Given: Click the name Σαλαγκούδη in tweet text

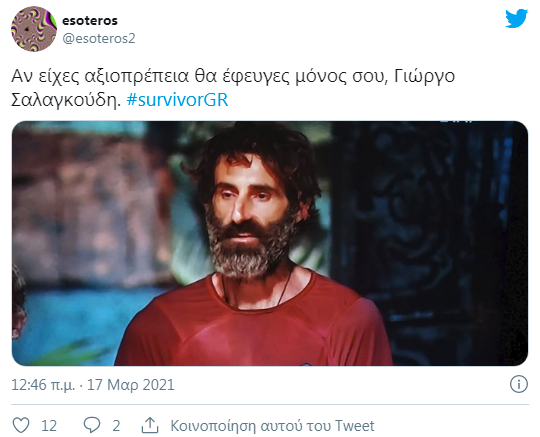Looking at the screenshot, I should [x=66, y=100].
